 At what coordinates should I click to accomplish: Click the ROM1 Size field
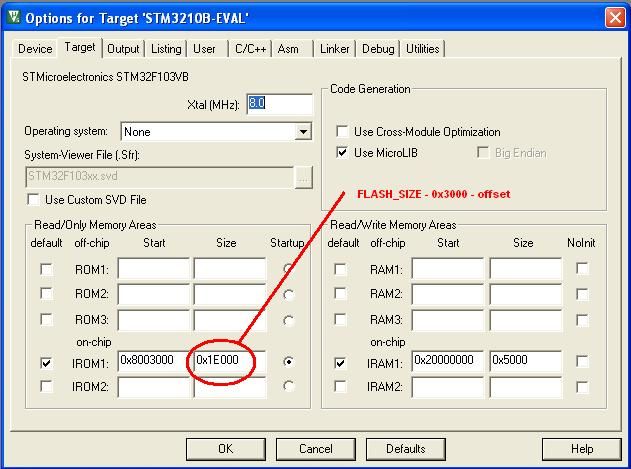(229, 269)
